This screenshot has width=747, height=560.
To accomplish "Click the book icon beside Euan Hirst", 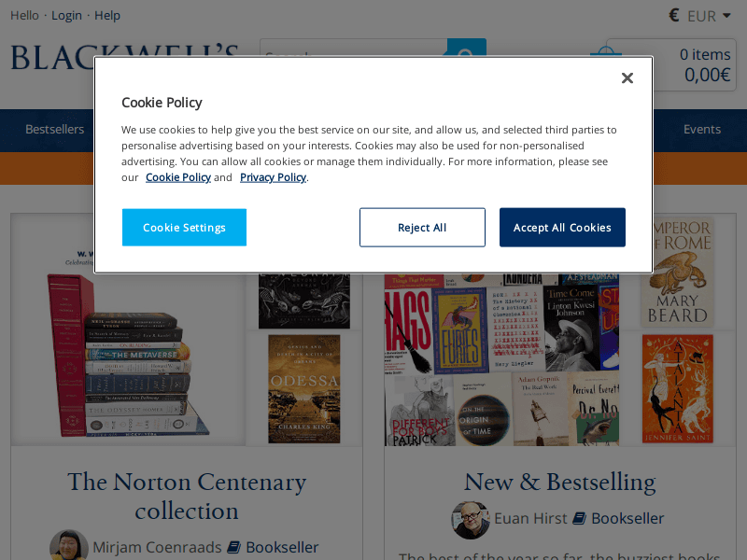I will pyautogui.click(x=579, y=518).
